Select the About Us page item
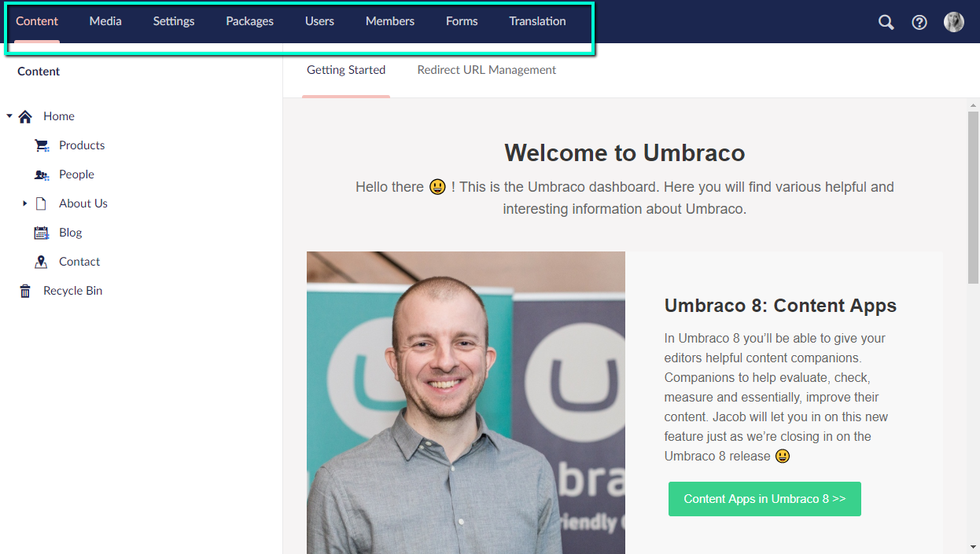 click(83, 204)
